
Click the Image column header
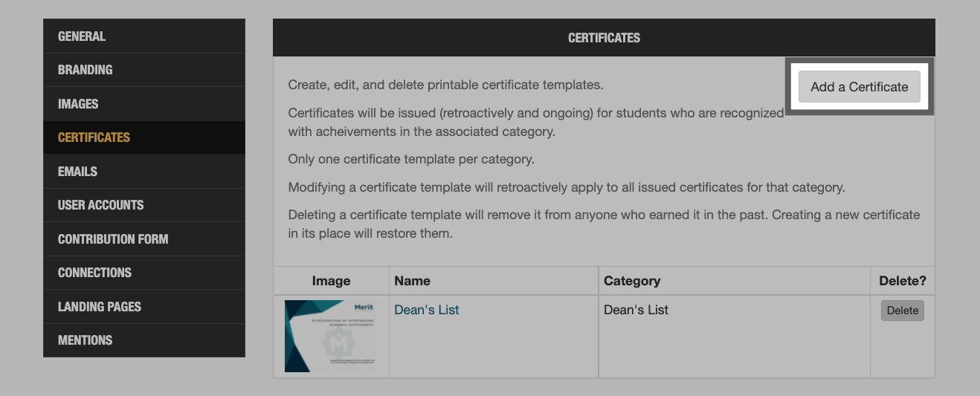point(331,281)
